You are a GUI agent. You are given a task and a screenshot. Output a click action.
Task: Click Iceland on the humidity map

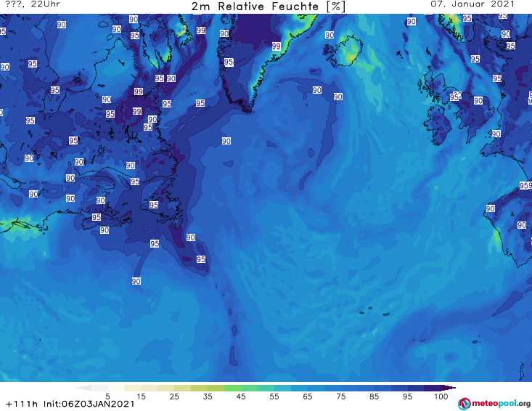pos(343,51)
